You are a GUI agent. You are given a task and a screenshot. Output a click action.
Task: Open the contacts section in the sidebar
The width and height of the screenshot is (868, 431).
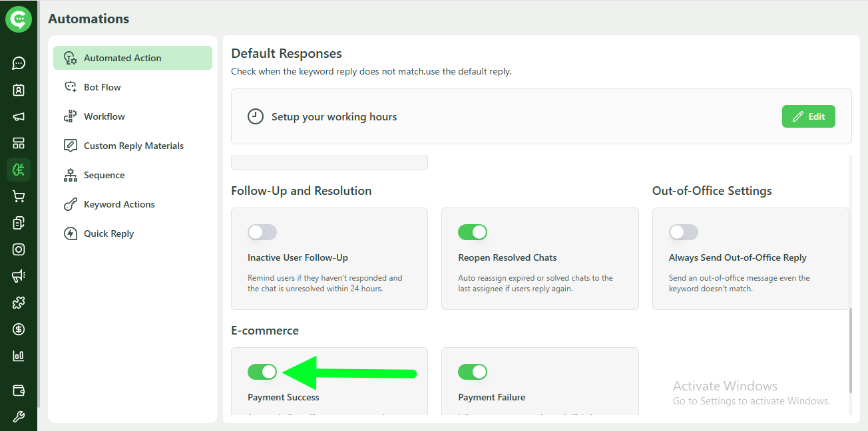point(18,90)
